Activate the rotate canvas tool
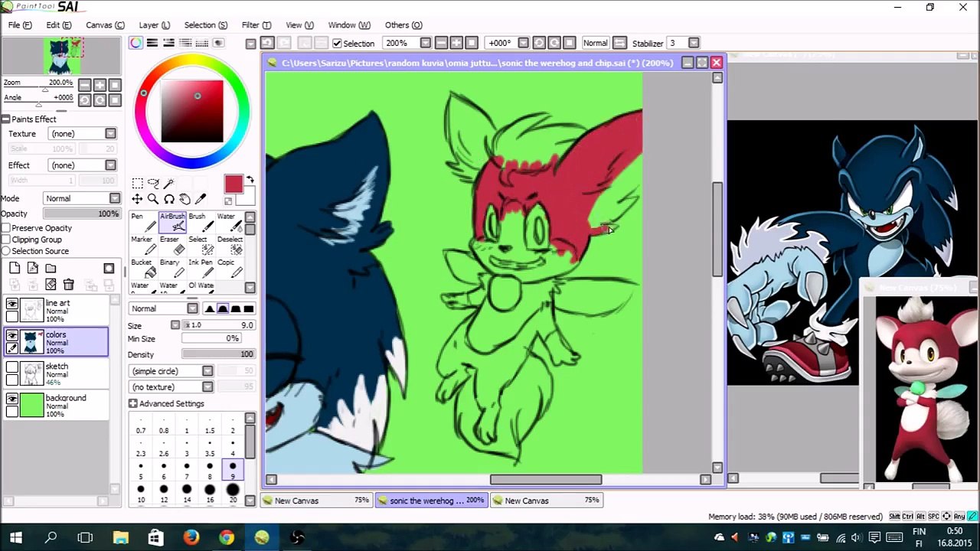The width and height of the screenshot is (980, 551). point(169,199)
